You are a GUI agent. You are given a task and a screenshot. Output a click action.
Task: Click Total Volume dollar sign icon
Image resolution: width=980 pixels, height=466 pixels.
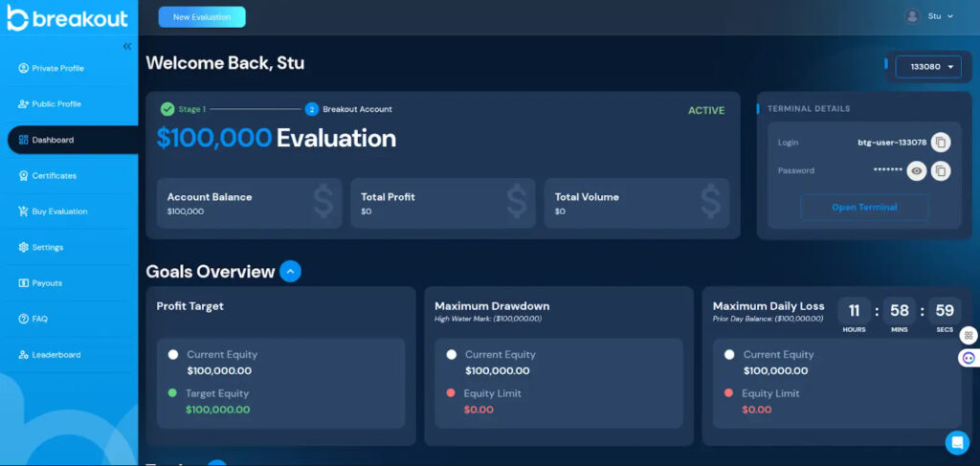click(x=711, y=202)
